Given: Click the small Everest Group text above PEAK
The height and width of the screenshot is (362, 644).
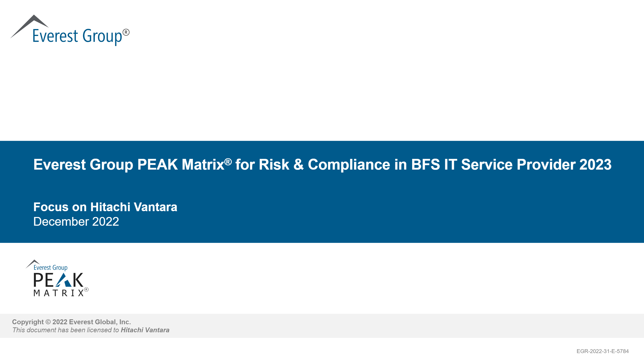Looking at the screenshot, I should click(x=51, y=267).
